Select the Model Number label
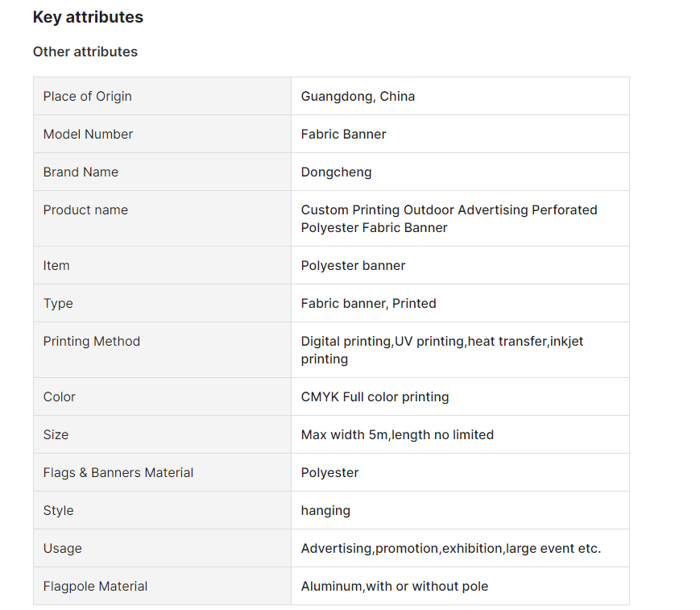Image resolution: width=700 pixels, height=610 pixels. tap(88, 134)
